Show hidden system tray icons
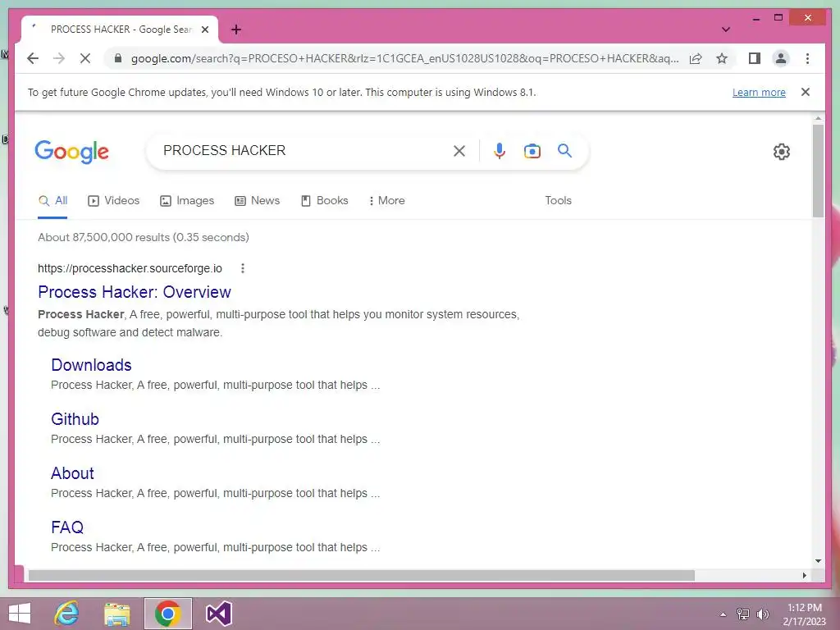The width and height of the screenshot is (840, 630). (723, 614)
